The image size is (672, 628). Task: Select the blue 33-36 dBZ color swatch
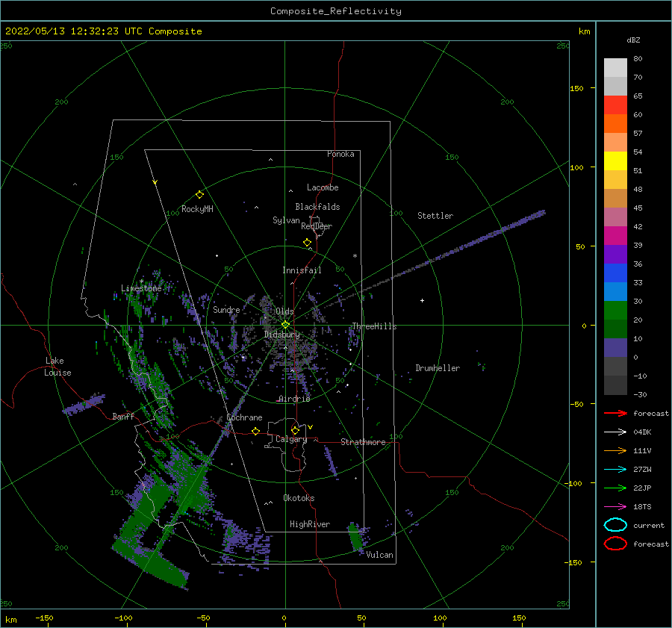coord(615,273)
